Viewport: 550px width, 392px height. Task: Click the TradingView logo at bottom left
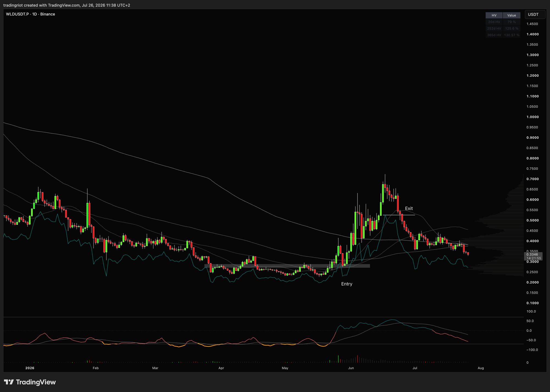[x=30, y=382]
